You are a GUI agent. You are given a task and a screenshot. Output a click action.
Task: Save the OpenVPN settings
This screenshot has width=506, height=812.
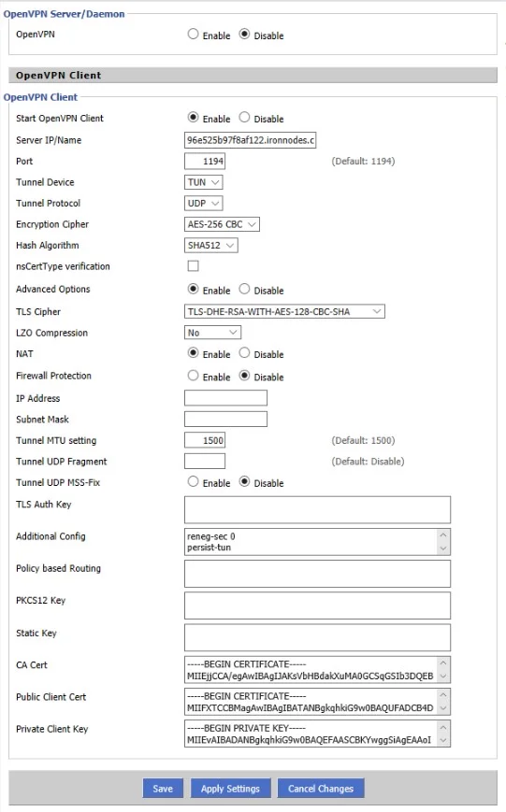[163, 789]
